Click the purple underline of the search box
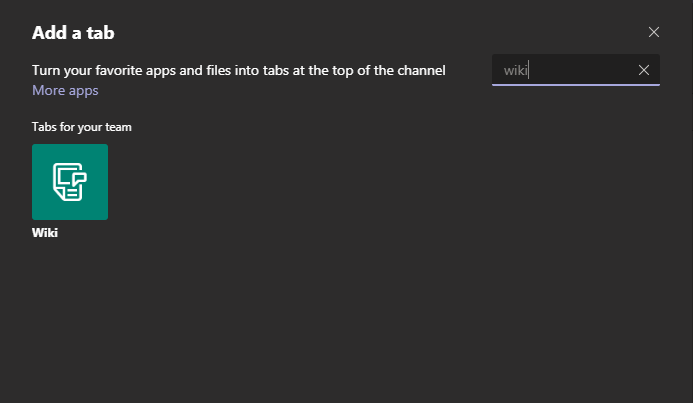 [x=575, y=85]
